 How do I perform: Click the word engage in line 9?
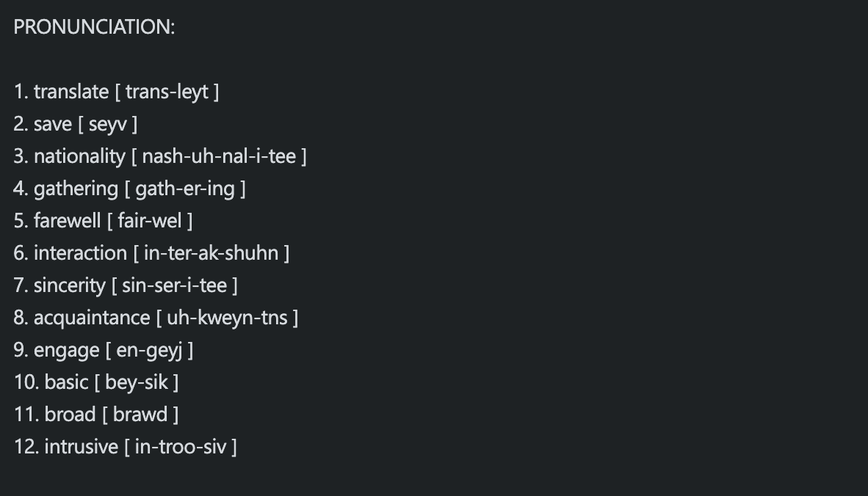66,351
